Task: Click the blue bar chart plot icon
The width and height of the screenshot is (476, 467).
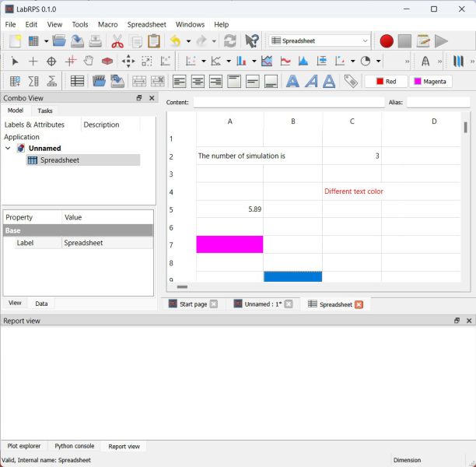Action: [242, 61]
